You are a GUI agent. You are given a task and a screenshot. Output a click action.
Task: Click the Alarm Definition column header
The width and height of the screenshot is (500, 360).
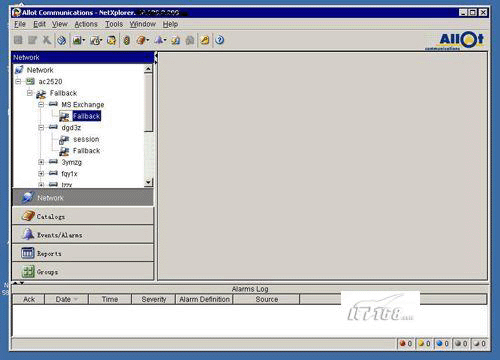click(204, 299)
